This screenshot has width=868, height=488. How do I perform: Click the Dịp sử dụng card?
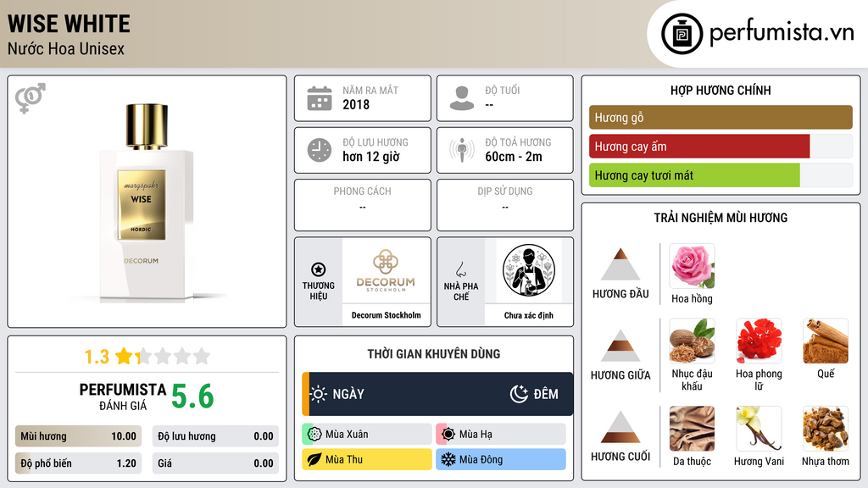pyautogui.click(x=505, y=205)
